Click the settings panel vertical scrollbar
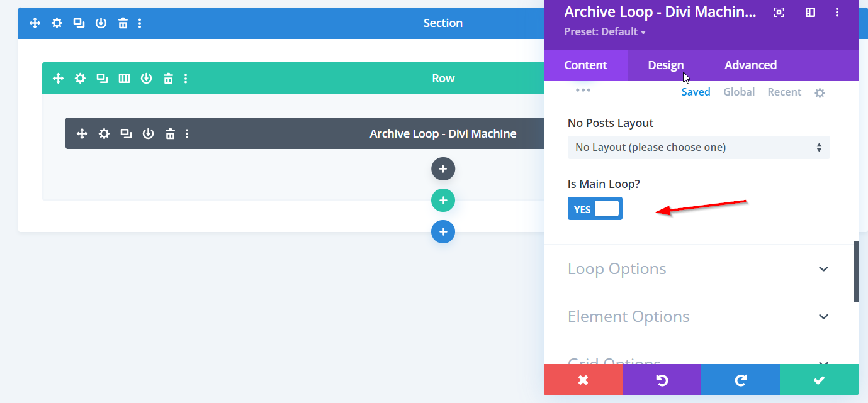Viewport: 868px width, 403px height. point(855,272)
